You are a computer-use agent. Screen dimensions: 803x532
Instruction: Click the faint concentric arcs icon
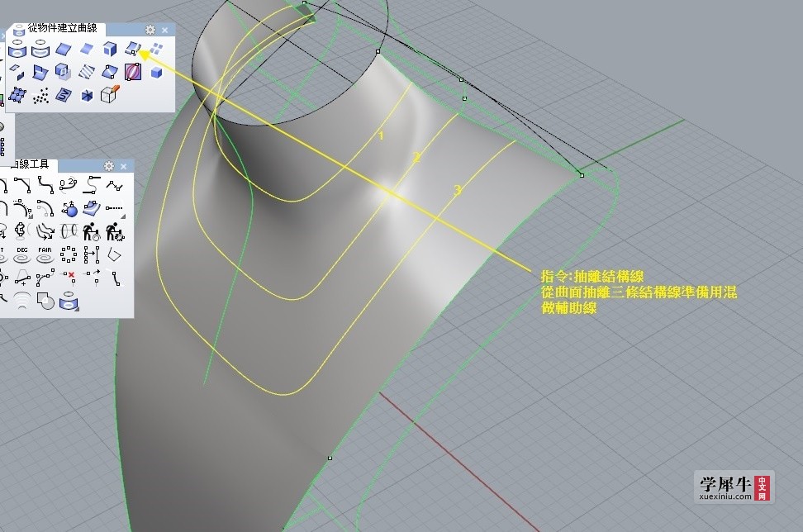click(22, 301)
